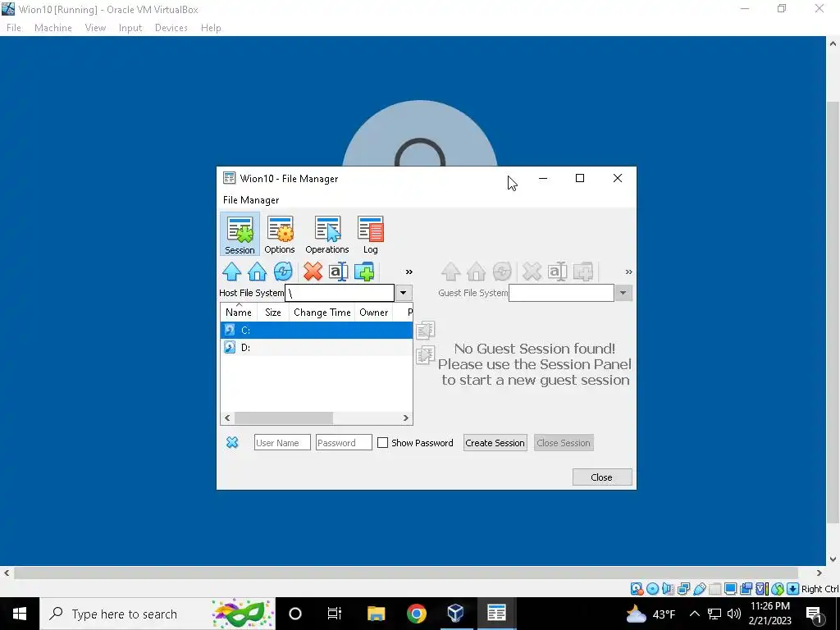Click optical disc status icon
840x630 pixels.
click(x=652, y=589)
